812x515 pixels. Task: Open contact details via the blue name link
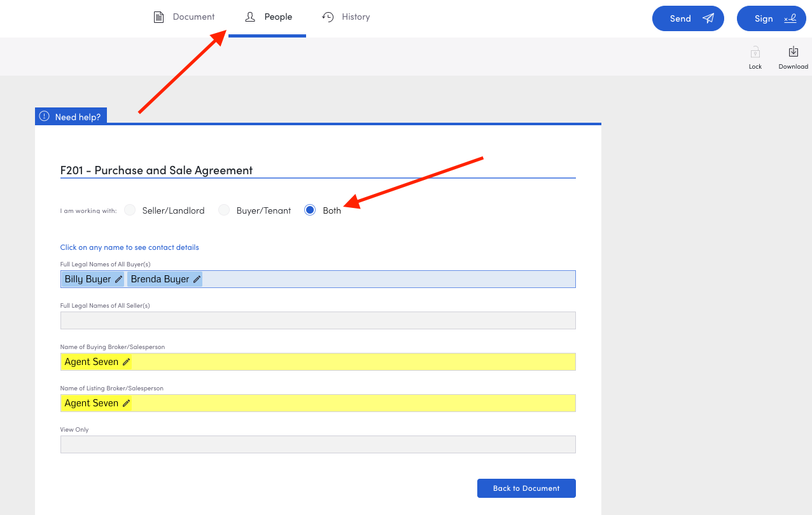(x=129, y=247)
